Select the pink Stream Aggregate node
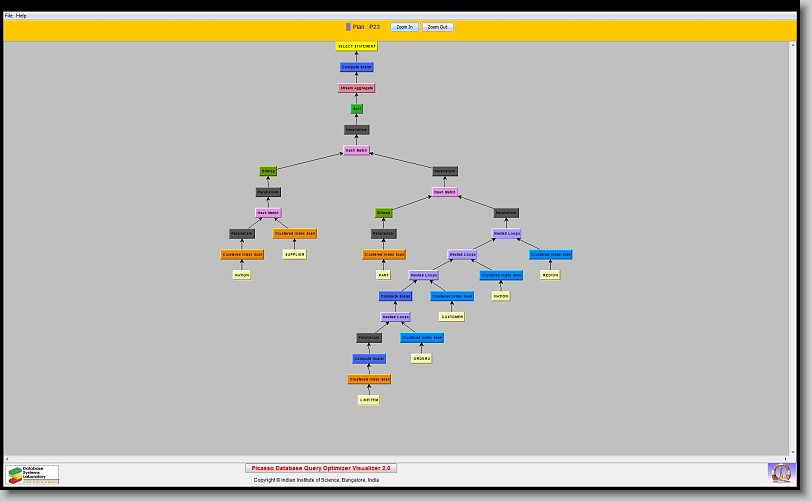Viewport: 812px width, 502px height. pyautogui.click(x=357, y=88)
